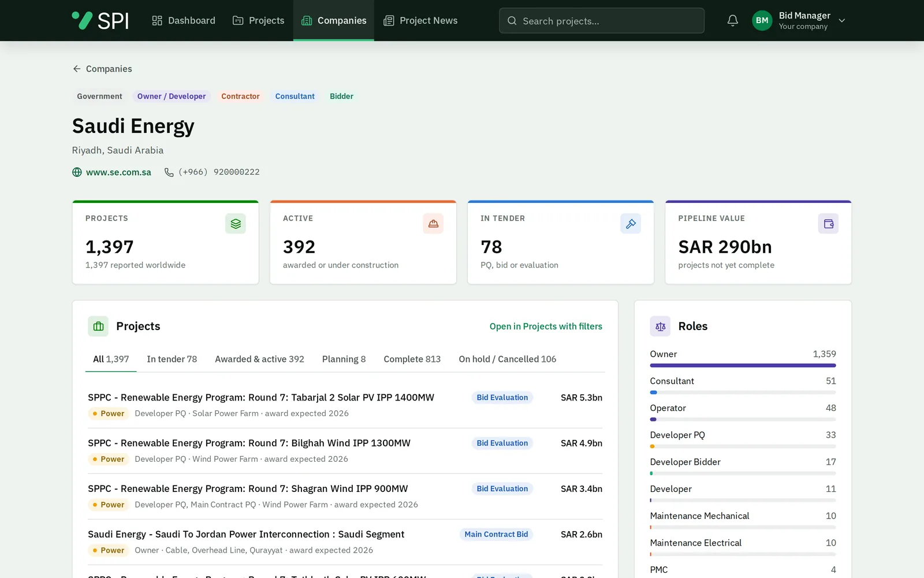Click the Government tag

point(99,97)
